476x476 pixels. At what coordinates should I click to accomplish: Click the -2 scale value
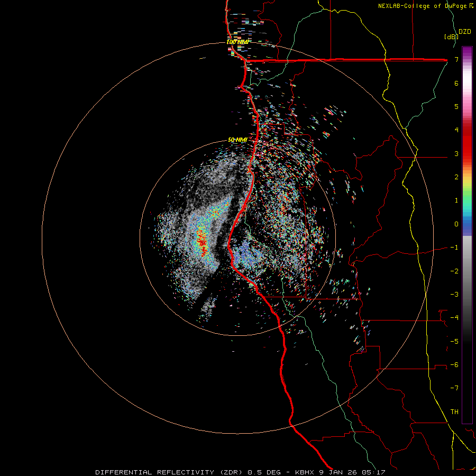pyautogui.click(x=454, y=271)
